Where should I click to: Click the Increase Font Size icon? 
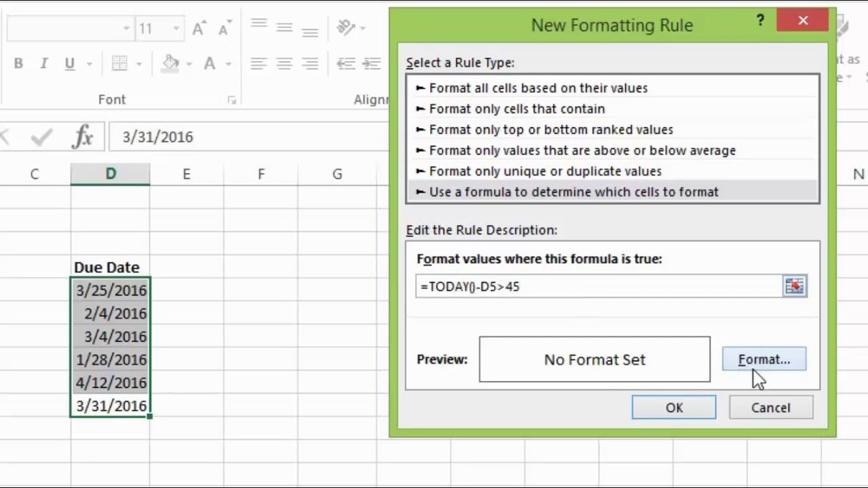pyautogui.click(x=199, y=28)
